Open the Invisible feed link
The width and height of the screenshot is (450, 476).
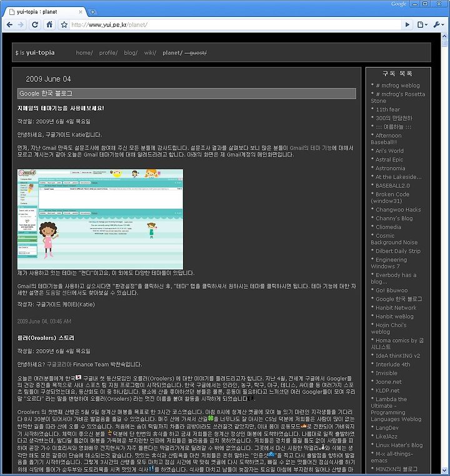pos(386,373)
